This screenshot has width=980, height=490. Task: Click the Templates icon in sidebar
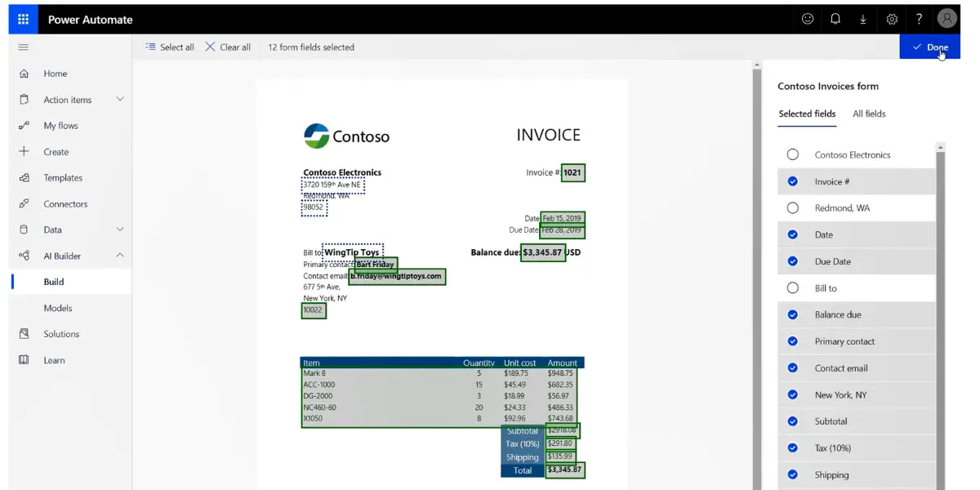pos(24,178)
